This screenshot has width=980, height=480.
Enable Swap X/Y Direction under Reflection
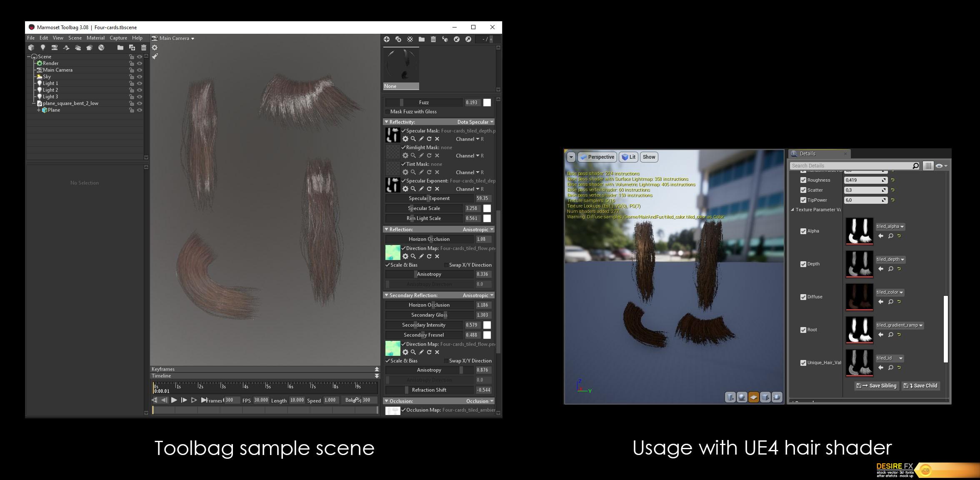coord(446,265)
